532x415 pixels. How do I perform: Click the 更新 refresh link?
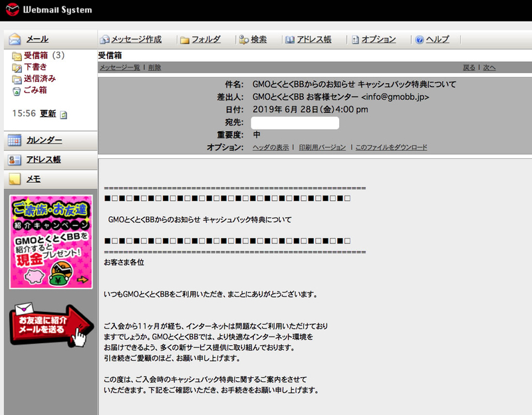click(x=48, y=113)
